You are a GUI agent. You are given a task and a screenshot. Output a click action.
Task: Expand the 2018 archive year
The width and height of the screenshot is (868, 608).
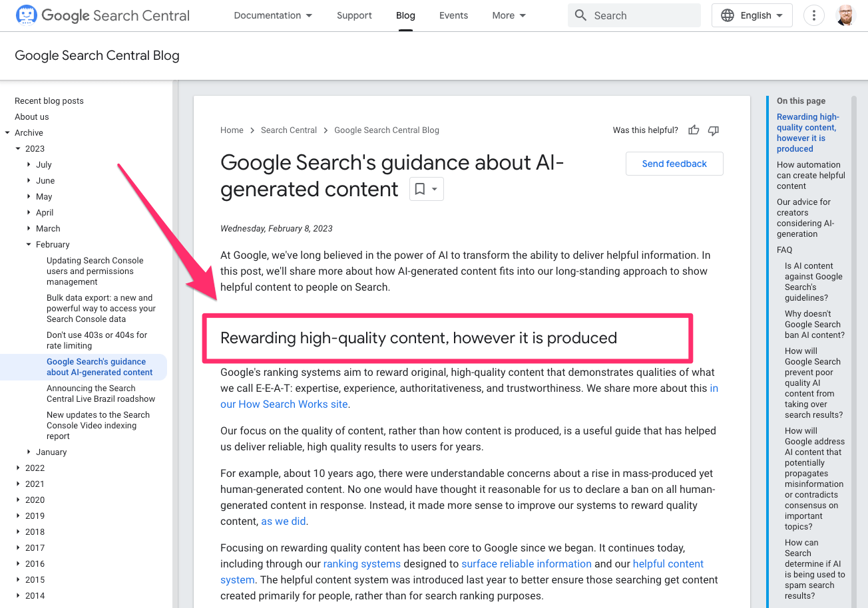click(x=18, y=532)
